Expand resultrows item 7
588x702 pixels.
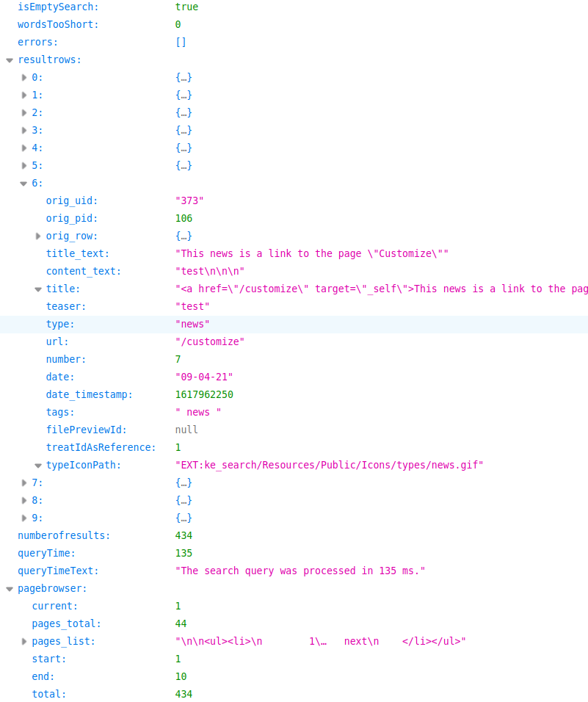point(24,483)
